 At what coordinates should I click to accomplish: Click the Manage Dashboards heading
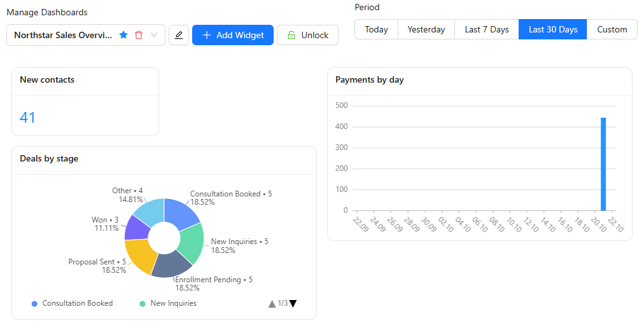[x=47, y=12]
